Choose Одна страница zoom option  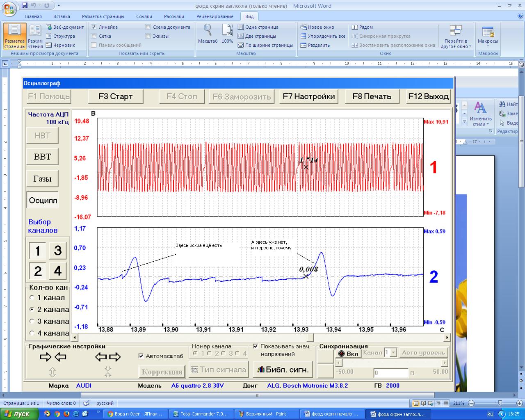258,27
